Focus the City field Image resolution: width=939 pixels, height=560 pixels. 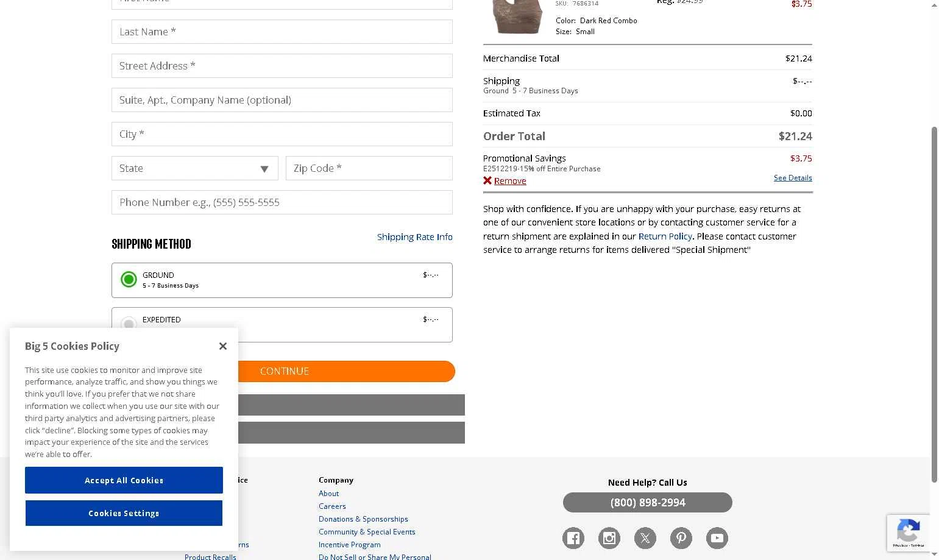pyautogui.click(x=282, y=134)
